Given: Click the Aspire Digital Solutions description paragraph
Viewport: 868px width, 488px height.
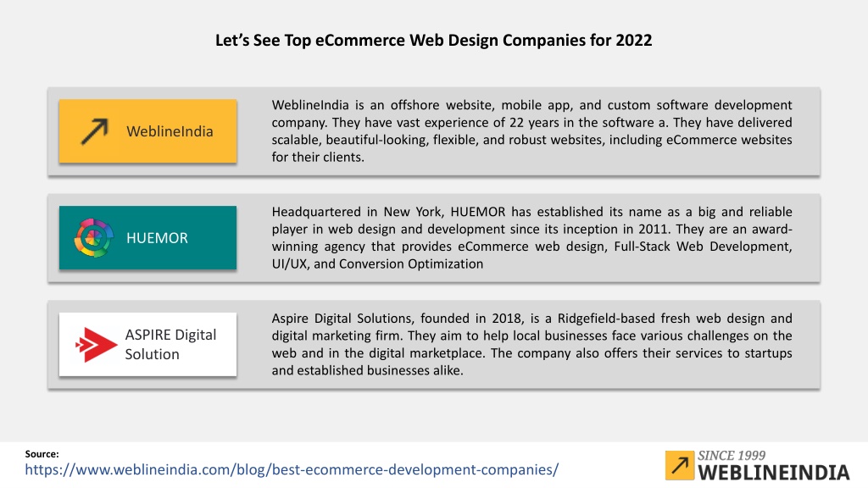Looking at the screenshot, I should (531, 344).
